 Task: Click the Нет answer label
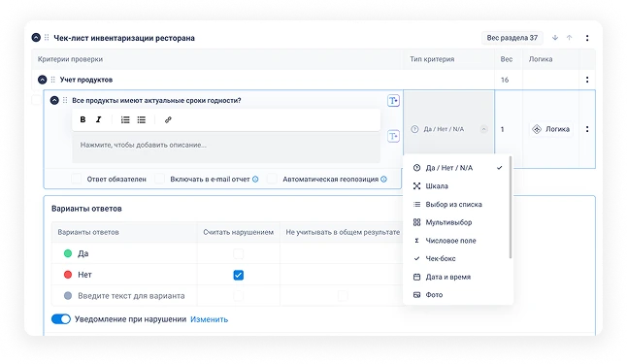click(x=84, y=275)
